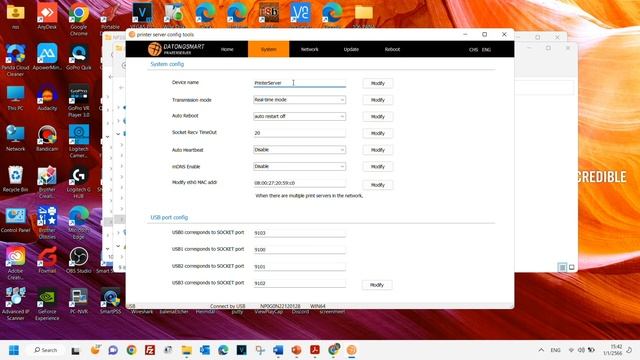Image resolution: width=640 pixels, height=360 pixels.
Task: Open FileZilla from the taskbar
Action: point(150,350)
